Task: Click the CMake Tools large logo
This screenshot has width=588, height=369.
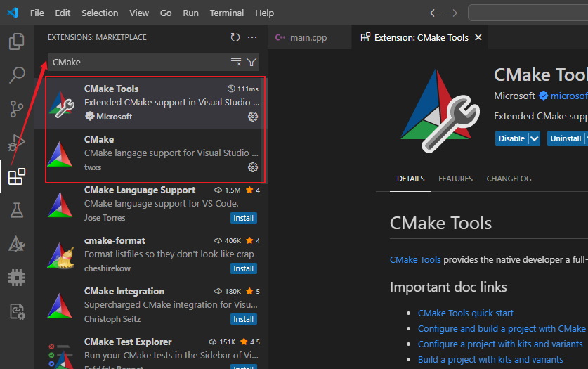Action: click(x=440, y=111)
